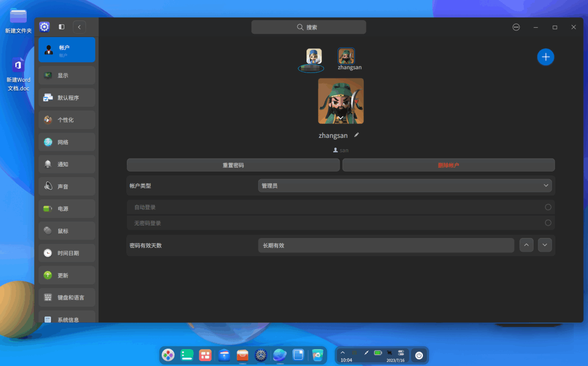588x366 pixels.
Task: Click the Control Center gear icon in the dock
Action: click(261, 355)
